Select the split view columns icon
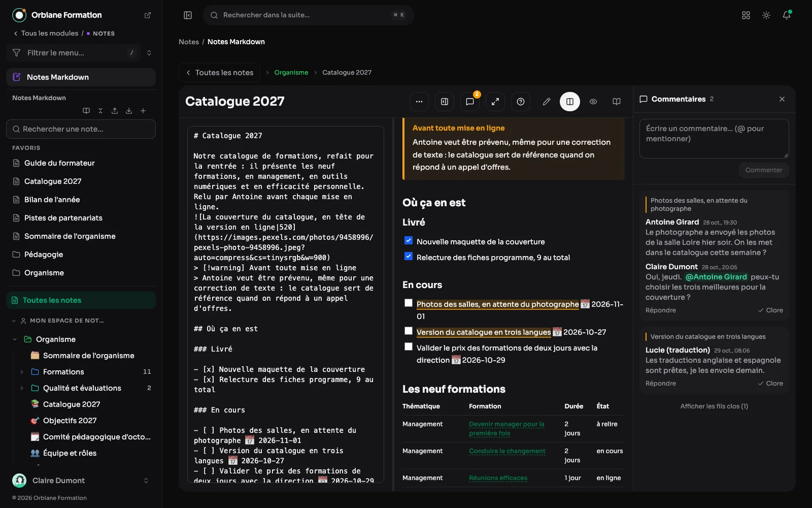This screenshot has width=812, height=508. (x=570, y=102)
